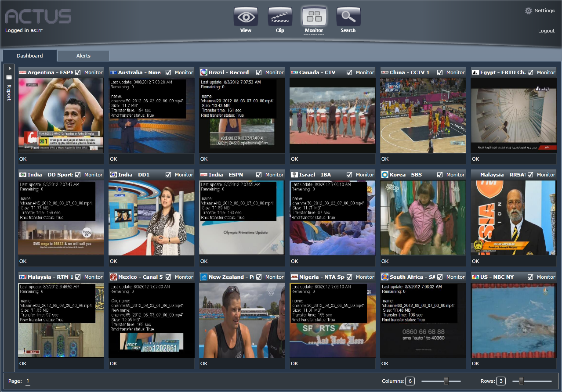
Task: Toggle Monitor checkbox for Canada - CTV
Action: 349,72
